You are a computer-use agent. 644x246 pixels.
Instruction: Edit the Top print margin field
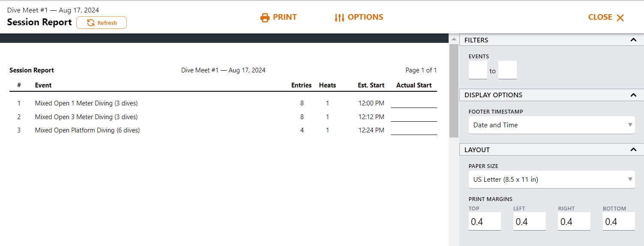[x=485, y=222]
